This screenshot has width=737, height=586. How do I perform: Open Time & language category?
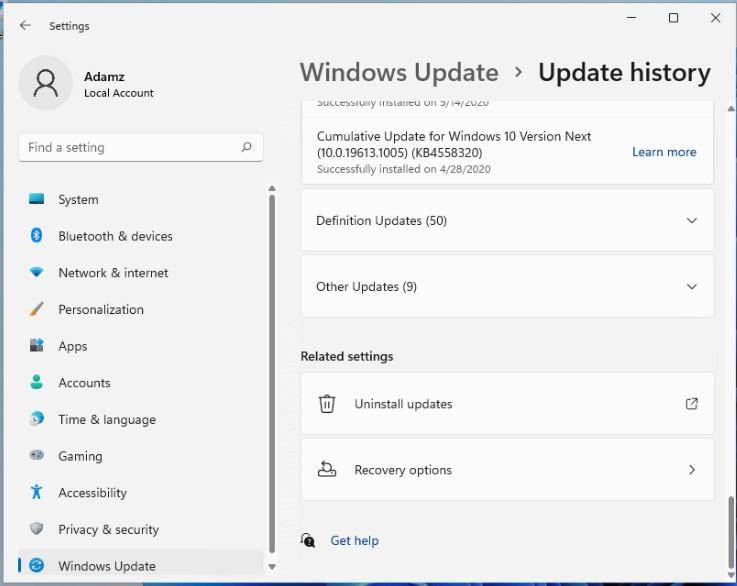coord(141,419)
